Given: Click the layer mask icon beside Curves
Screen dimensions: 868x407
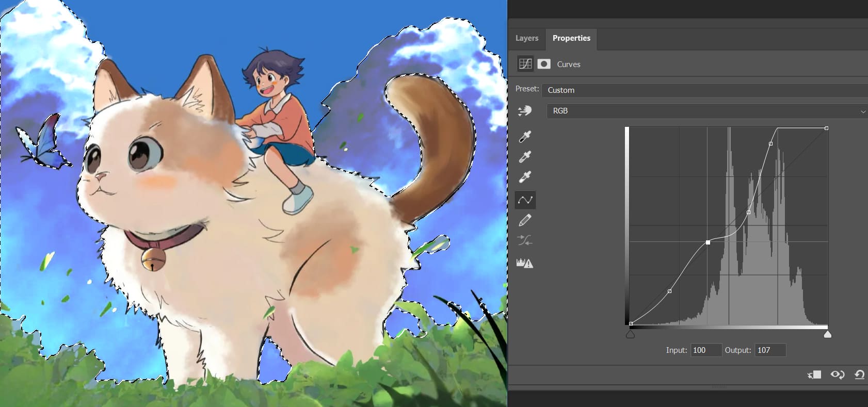Looking at the screenshot, I should coord(543,64).
